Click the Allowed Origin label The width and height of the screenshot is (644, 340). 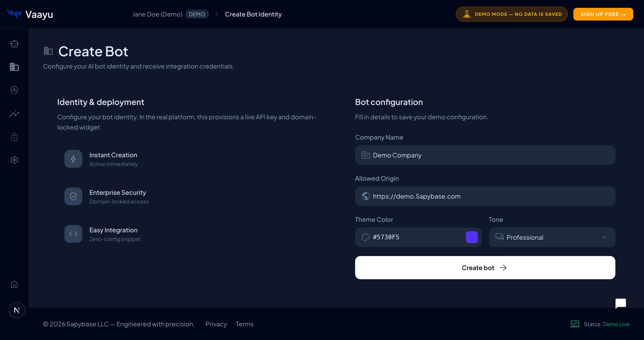coord(377,178)
